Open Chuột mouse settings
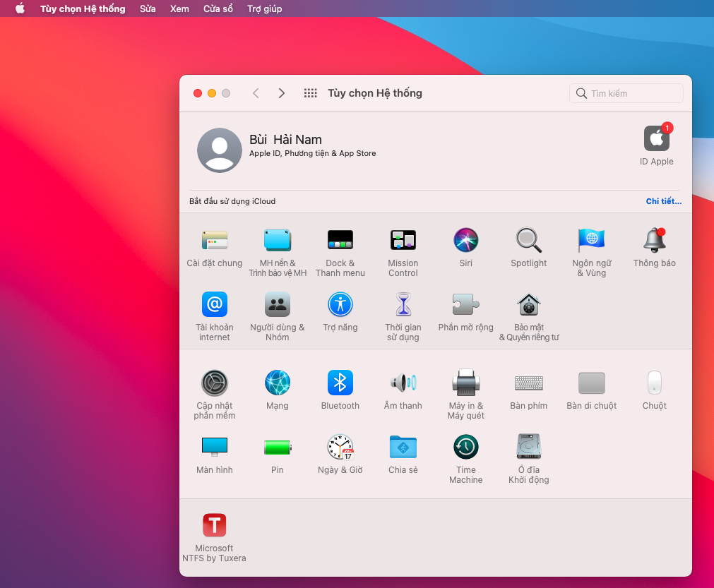The height and width of the screenshot is (588, 714). point(655,383)
